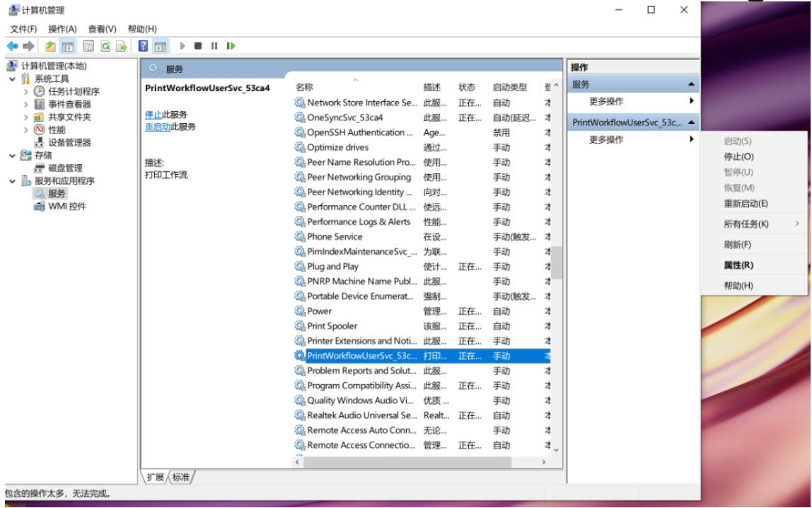Choose 重新启动(E) from the context menu
The height and width of the screenshot is (508, 812).
pos(746,204)
